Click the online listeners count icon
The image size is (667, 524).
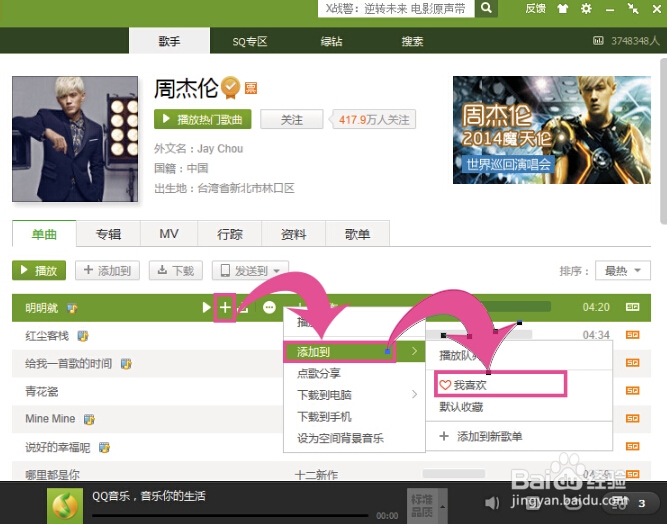tap(598, 41)
